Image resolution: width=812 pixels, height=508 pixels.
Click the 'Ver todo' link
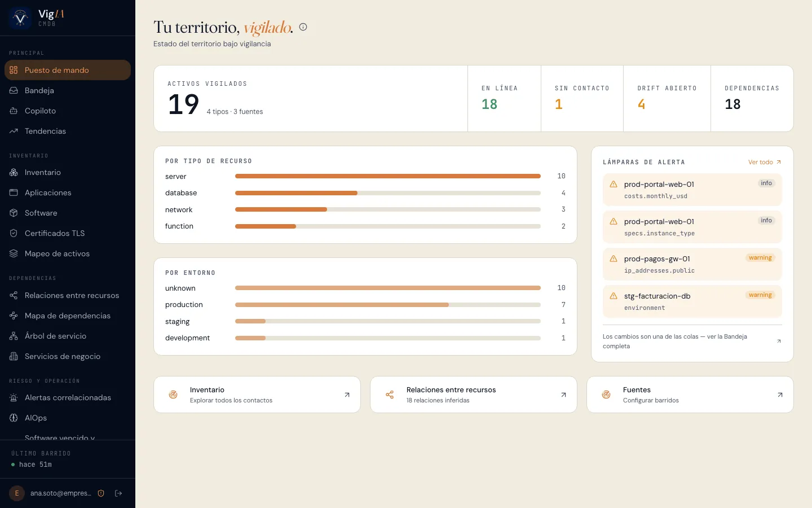pos(765,162)
